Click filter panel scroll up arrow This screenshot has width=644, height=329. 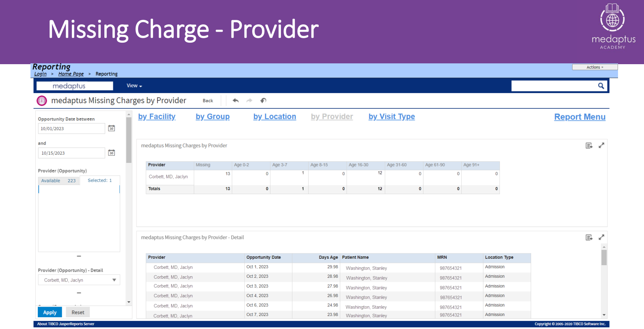point(129,115)
